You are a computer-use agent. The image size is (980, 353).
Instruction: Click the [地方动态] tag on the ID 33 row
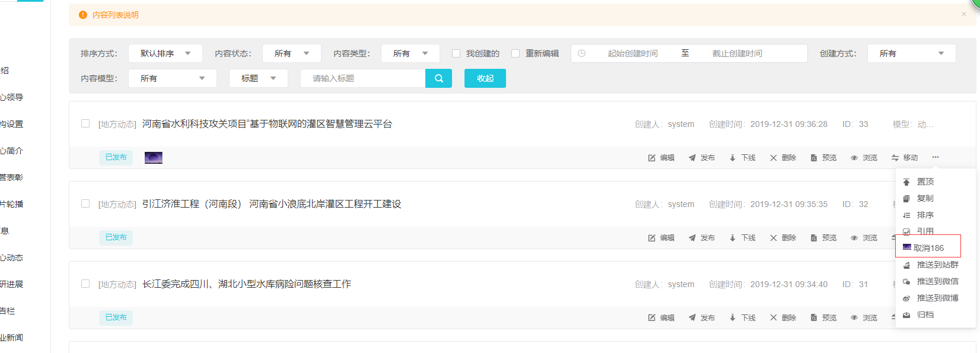[117, 124]
